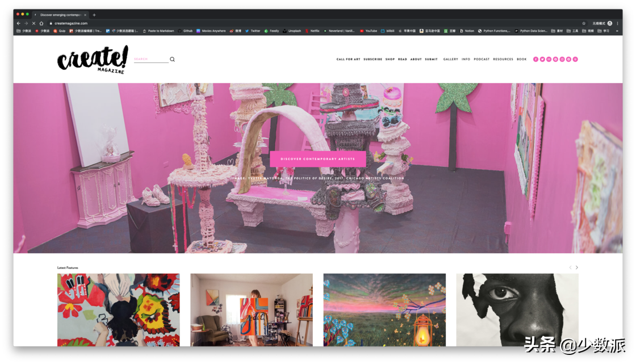The width and height of the screenshot is (636, 364).
Task: Bookmark this page with the star icon
Action: click(x=584, y=23)
